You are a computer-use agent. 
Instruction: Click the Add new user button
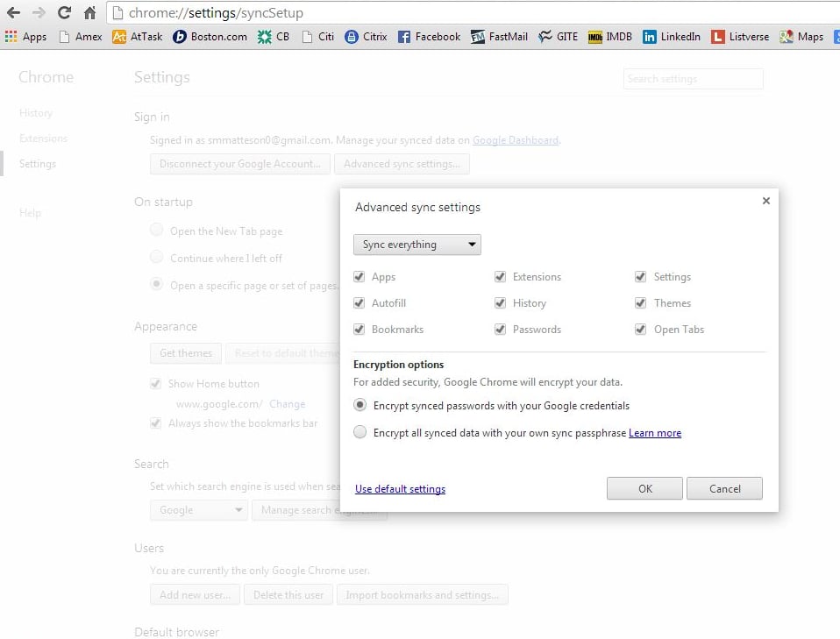point(195,594)
